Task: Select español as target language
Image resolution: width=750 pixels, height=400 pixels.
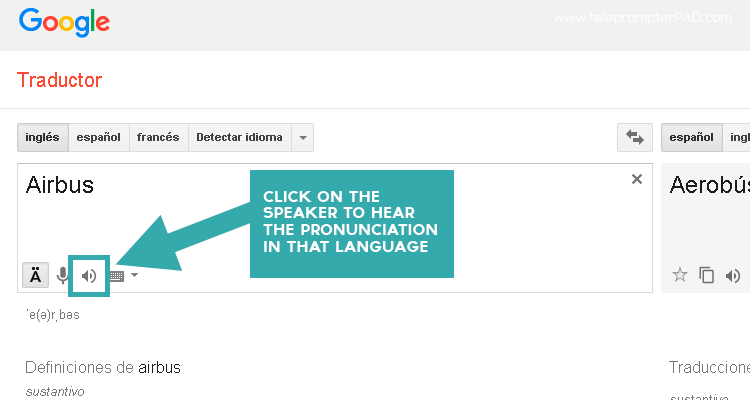Action: [692, 137]
